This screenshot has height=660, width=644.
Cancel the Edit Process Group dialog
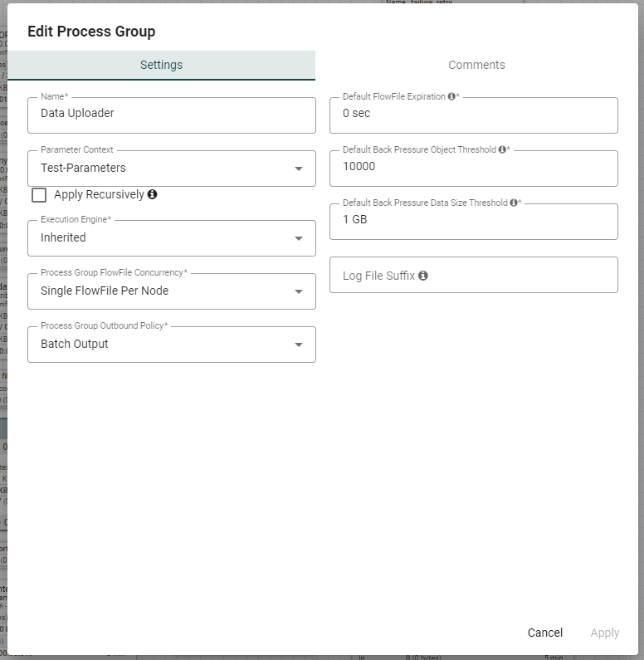(545, 633)
